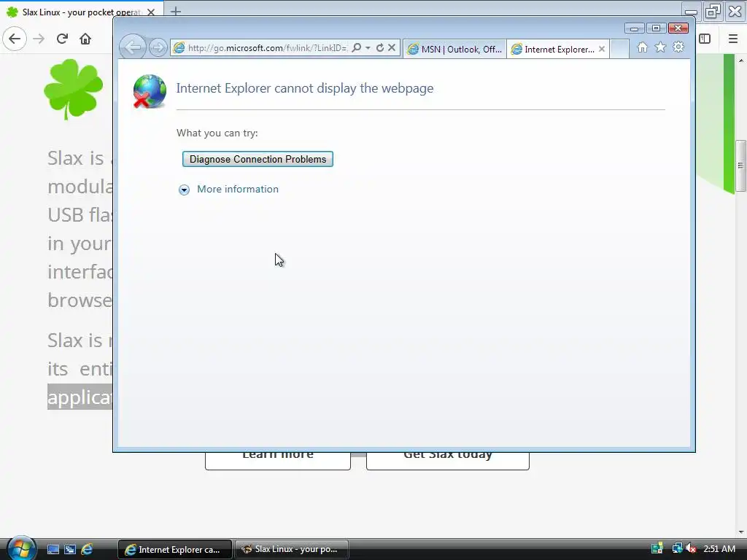Launch Internet Explorer from quick launch
The height and width of the screenshot is (560, 747).
(88, 550)
